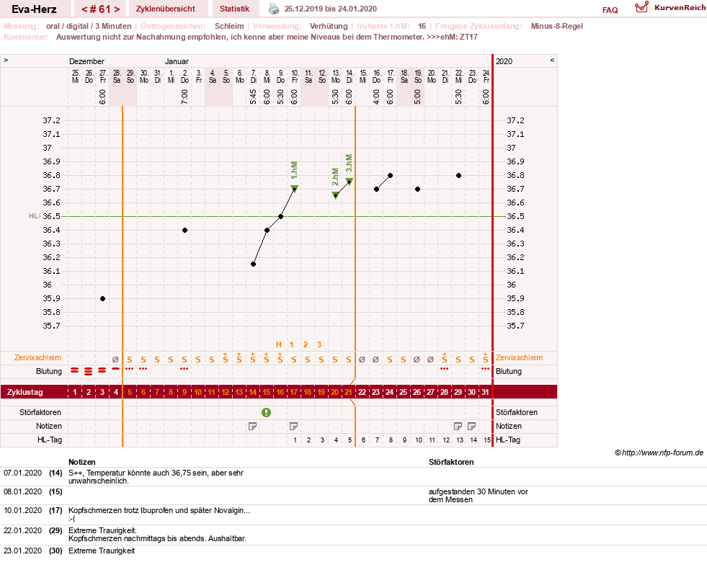707x588 pixels.
Task: Click the 'oral / digital / 3 Minuten' text
Action: (x=89, y=26)
